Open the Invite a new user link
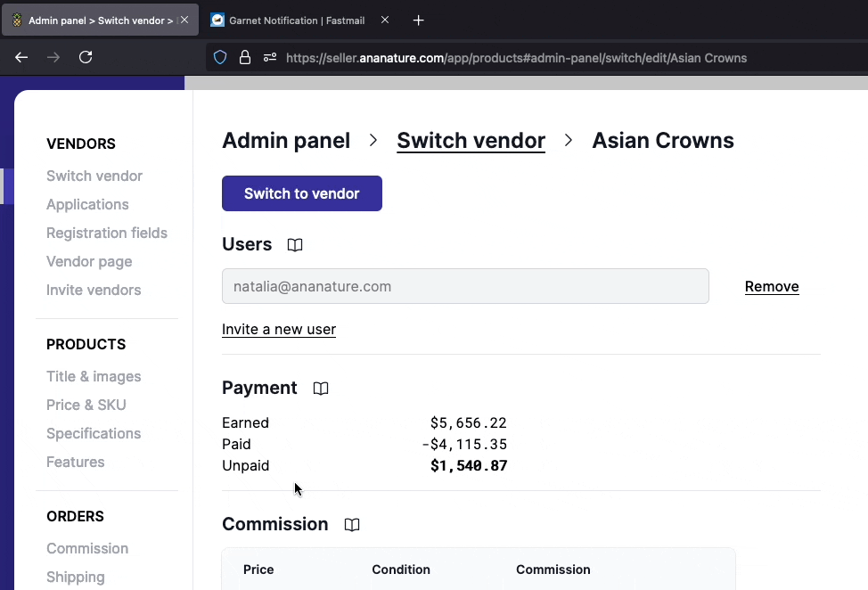 click(x=279, y=329)
